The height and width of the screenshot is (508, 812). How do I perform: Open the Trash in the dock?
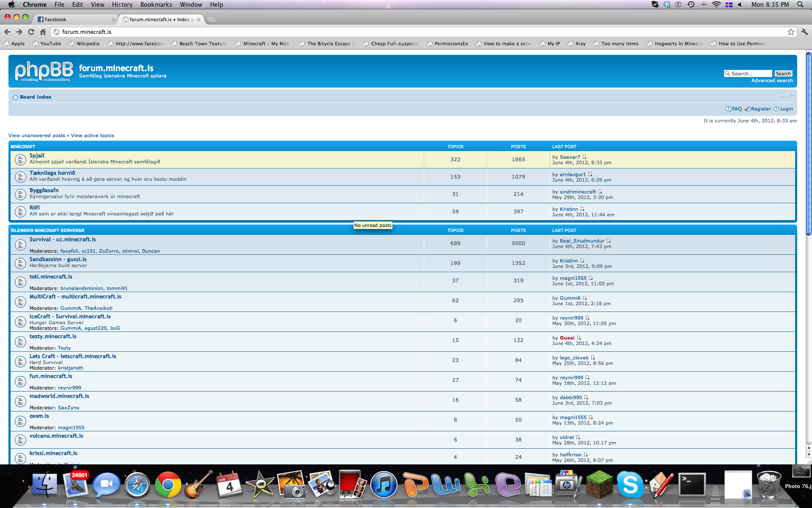tap(769, 485)
